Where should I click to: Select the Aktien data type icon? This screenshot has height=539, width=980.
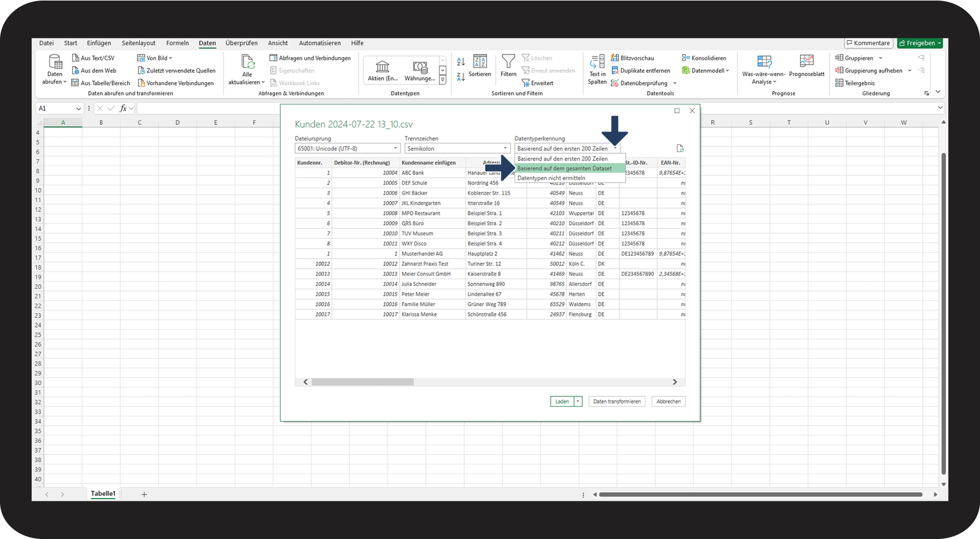click(x=382, y=67)
